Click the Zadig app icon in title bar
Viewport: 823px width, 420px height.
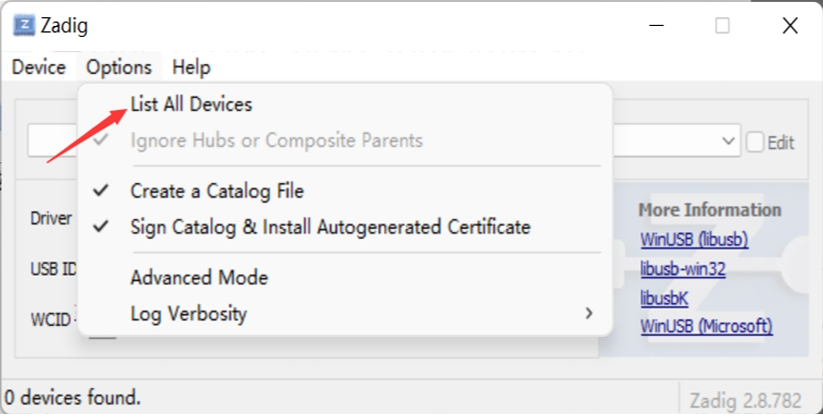24,25
